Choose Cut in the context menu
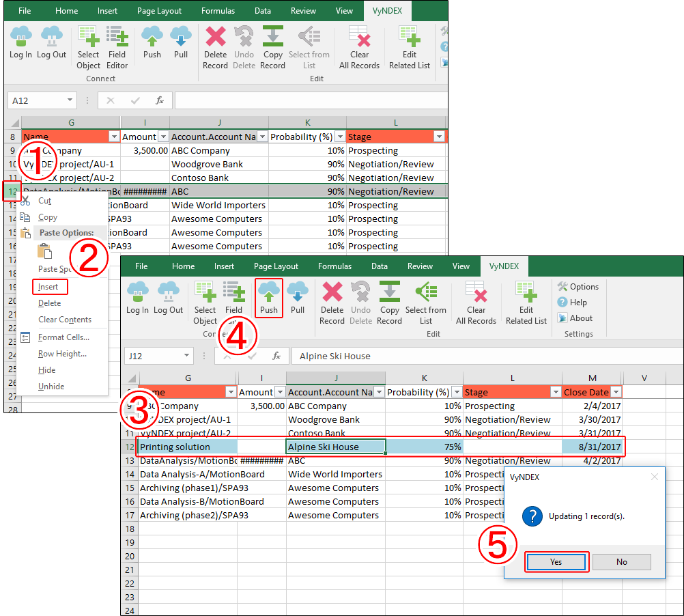Image resolution: width=684 pixels, height=616 pixels. pos(44,201)
